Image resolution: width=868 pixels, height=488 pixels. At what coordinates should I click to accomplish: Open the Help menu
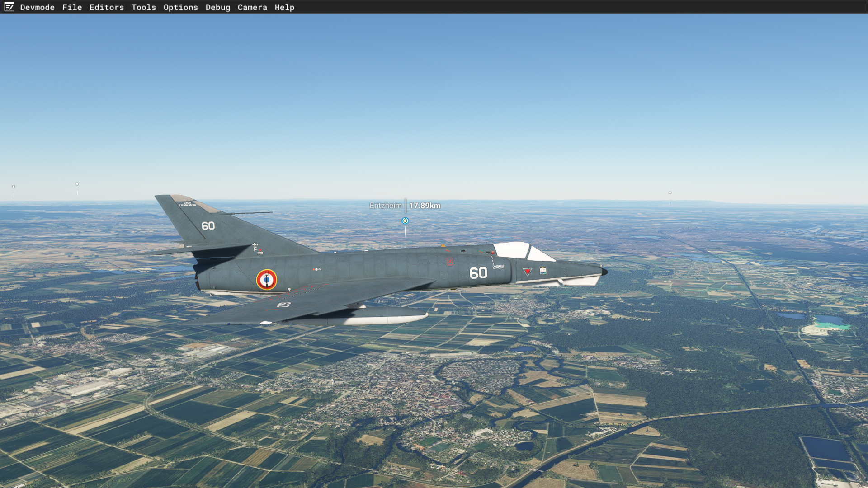(284, 7)
